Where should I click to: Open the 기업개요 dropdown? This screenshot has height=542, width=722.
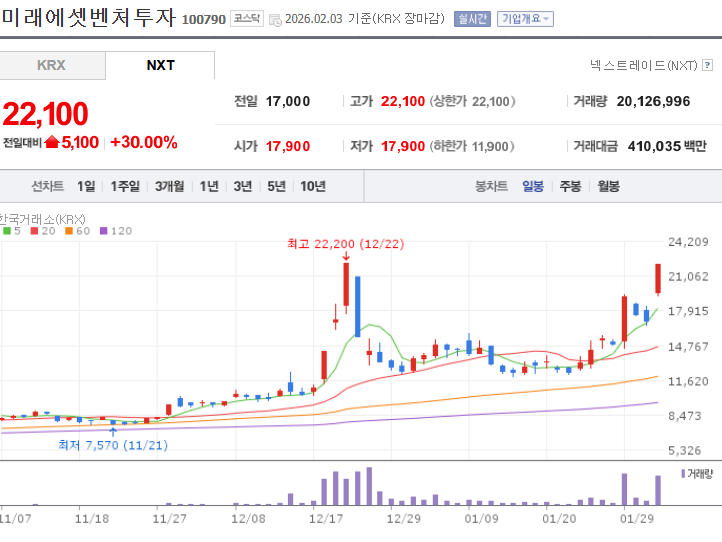(x=525, y=19)
